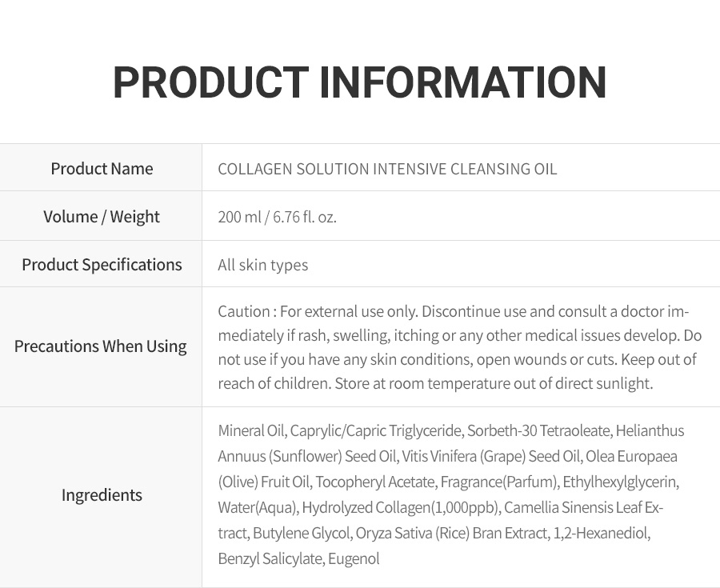Select the Ingredients label cell
Image resolution: width=720 pixels, height=588 pixels.
101,495
